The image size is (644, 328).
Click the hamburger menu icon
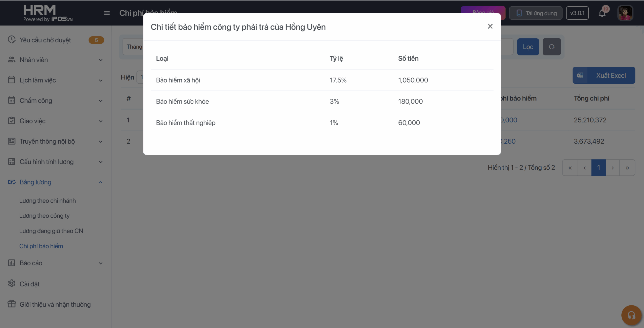pyautogui.click(x=107, y=13)
